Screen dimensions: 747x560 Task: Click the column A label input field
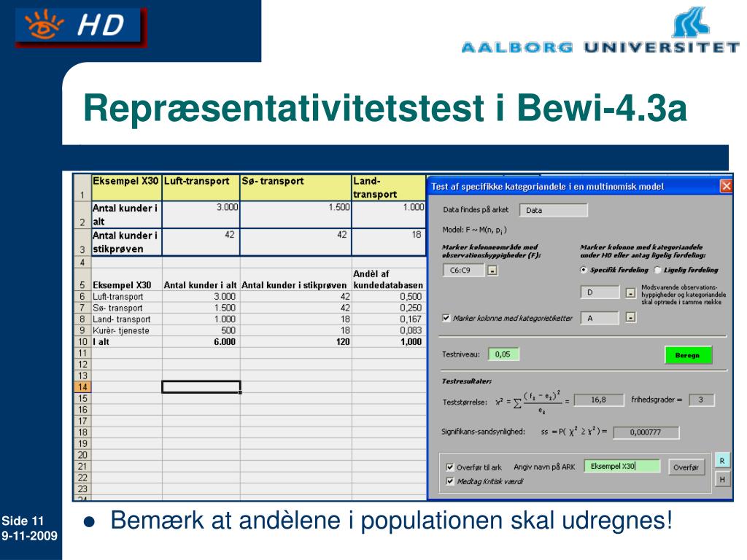coord(600,318)
